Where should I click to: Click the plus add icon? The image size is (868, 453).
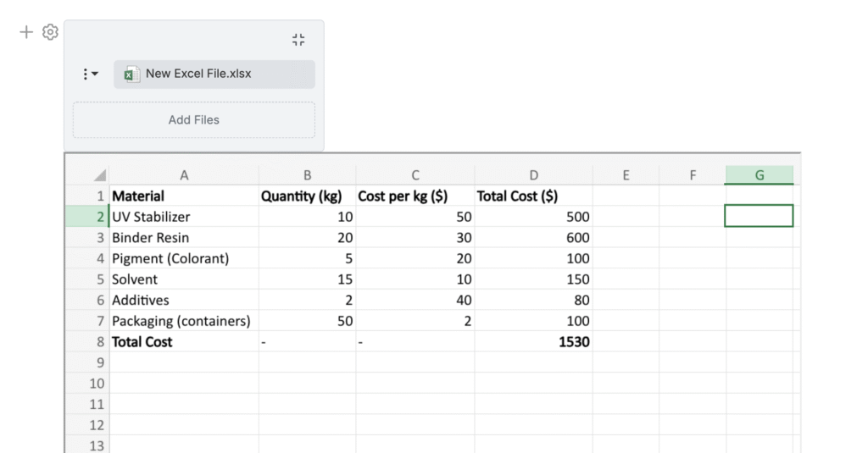click(x=26, y=32)
